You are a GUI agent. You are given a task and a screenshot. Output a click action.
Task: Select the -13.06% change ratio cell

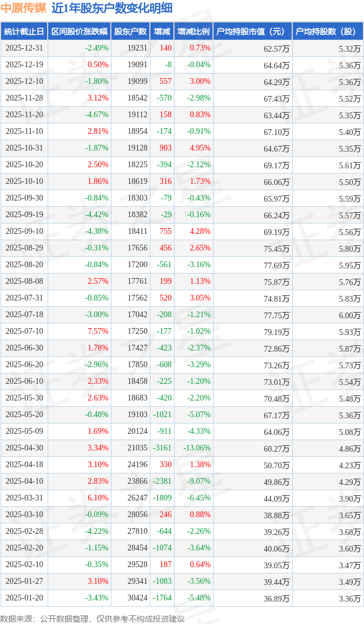point(196,448)
